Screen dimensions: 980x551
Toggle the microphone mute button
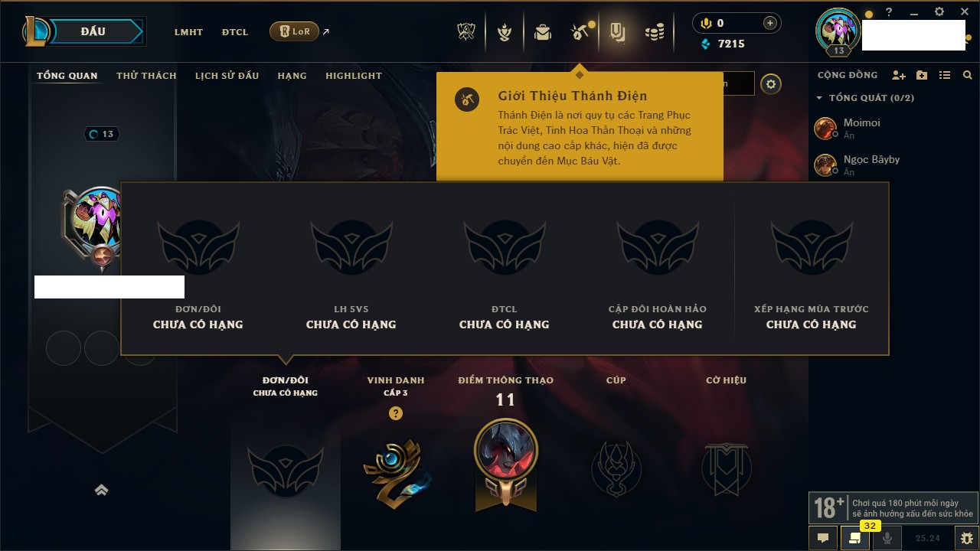click(x=887, y=538)
